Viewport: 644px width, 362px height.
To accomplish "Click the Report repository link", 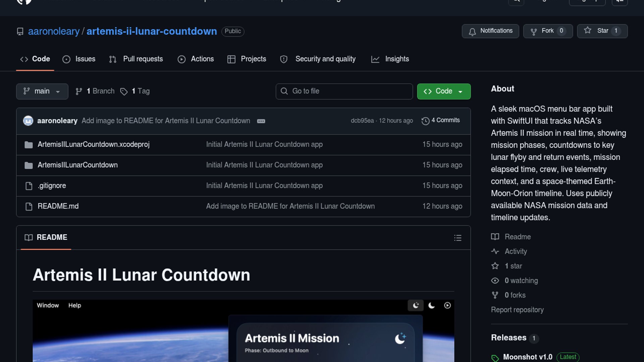I will tap(517, 310).
